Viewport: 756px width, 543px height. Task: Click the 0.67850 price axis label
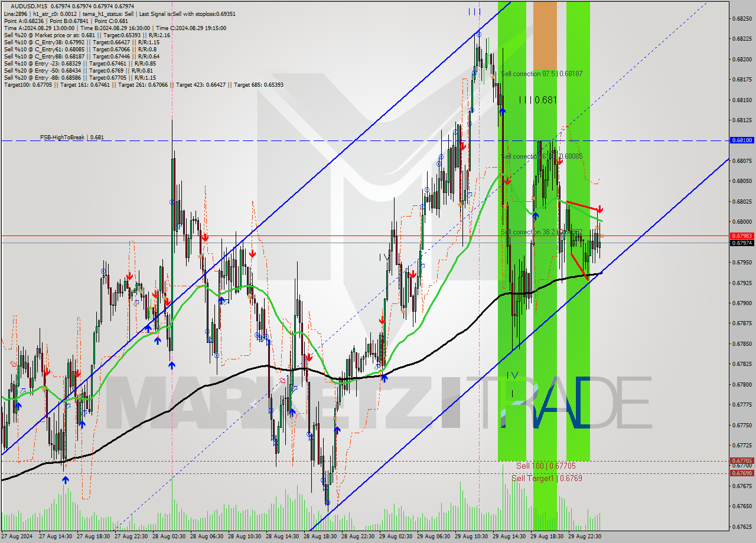(x=742, y=344)
